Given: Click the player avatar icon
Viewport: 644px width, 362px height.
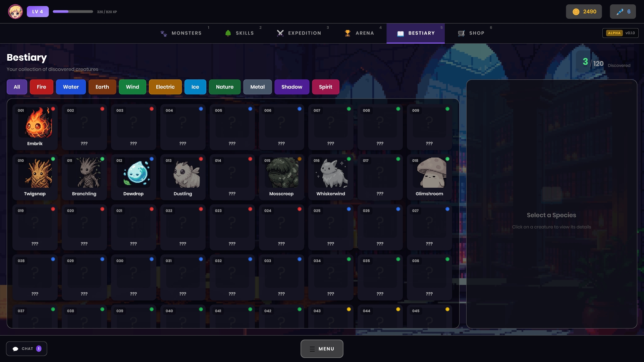Looking at the screenshot, I should pos(15,12).
